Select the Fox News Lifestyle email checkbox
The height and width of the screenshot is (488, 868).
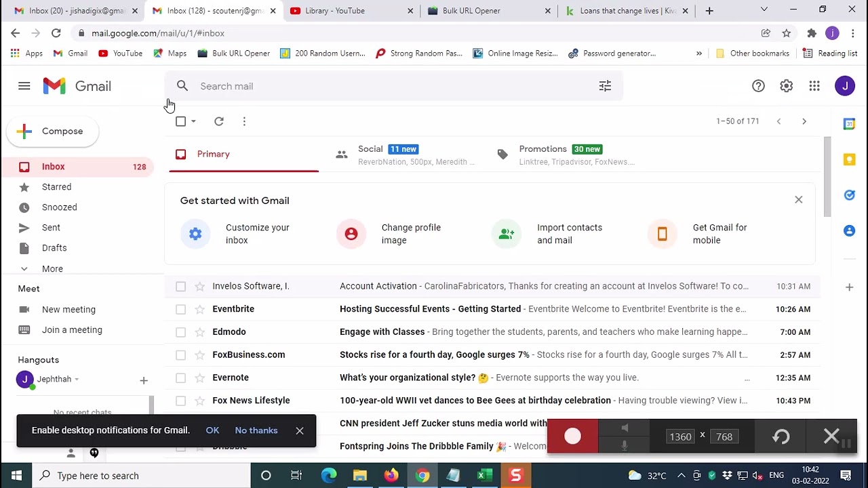180,401
